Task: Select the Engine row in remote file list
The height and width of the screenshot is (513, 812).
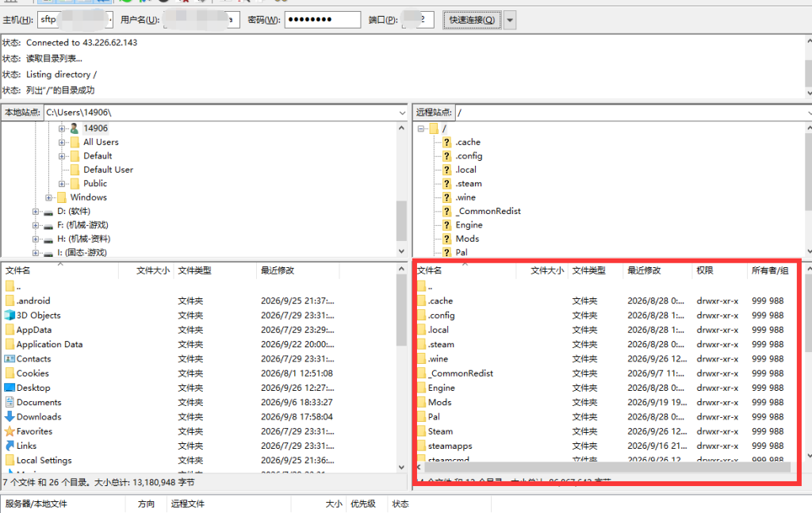Action: (608, 388)
